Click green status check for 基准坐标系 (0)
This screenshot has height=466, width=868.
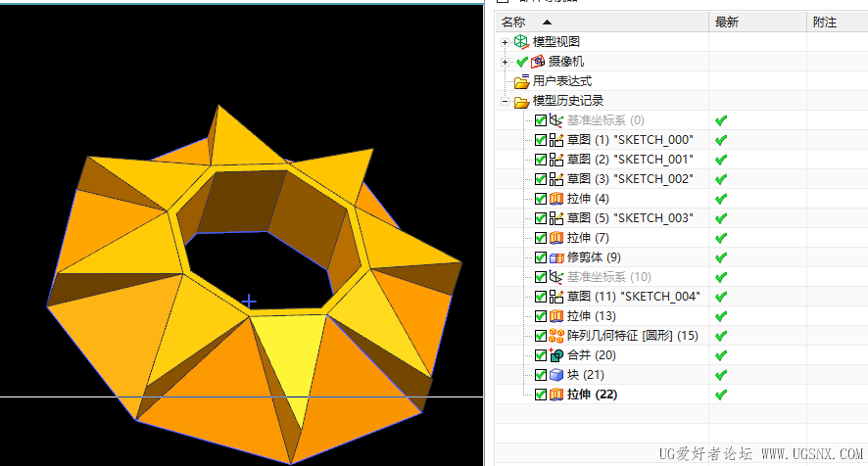tap(721, 120)
